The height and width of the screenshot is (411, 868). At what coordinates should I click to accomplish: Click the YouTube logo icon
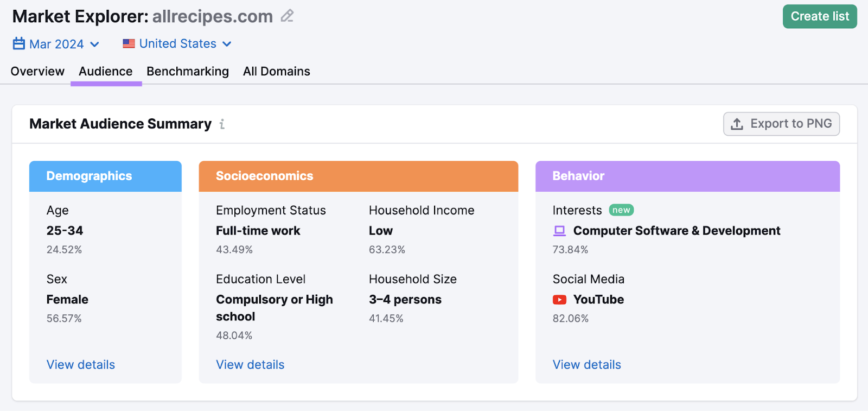(559, 300)
